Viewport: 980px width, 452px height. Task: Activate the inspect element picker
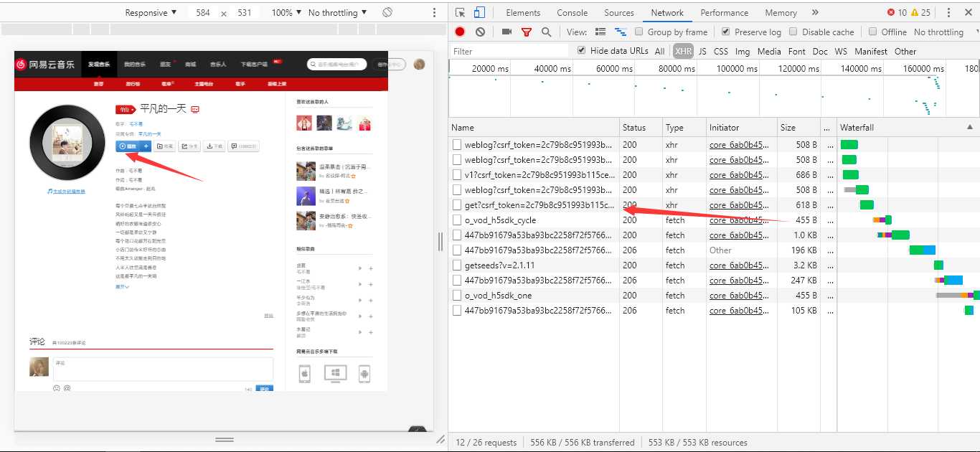coord(461,13)
